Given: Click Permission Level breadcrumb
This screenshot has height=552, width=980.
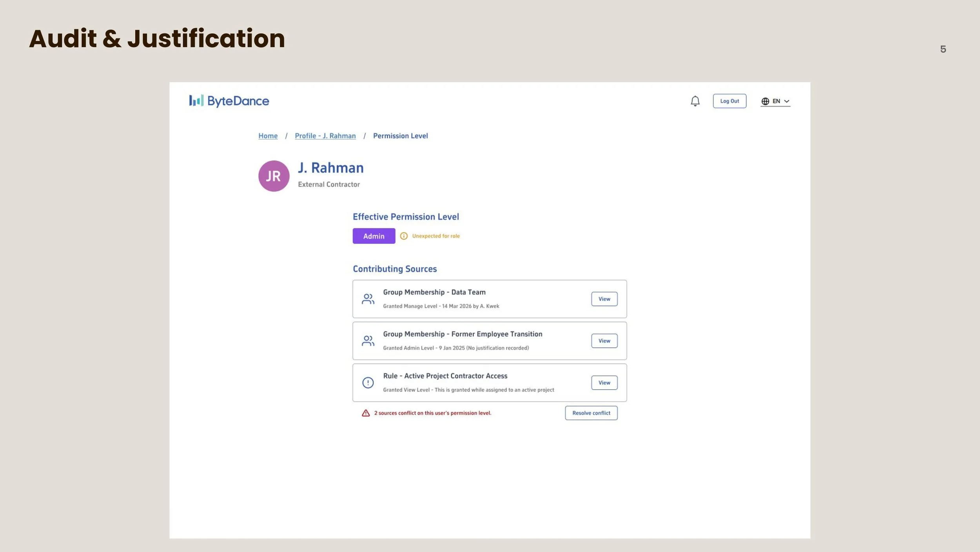Looking at the screenshot, I should [400, 136].
